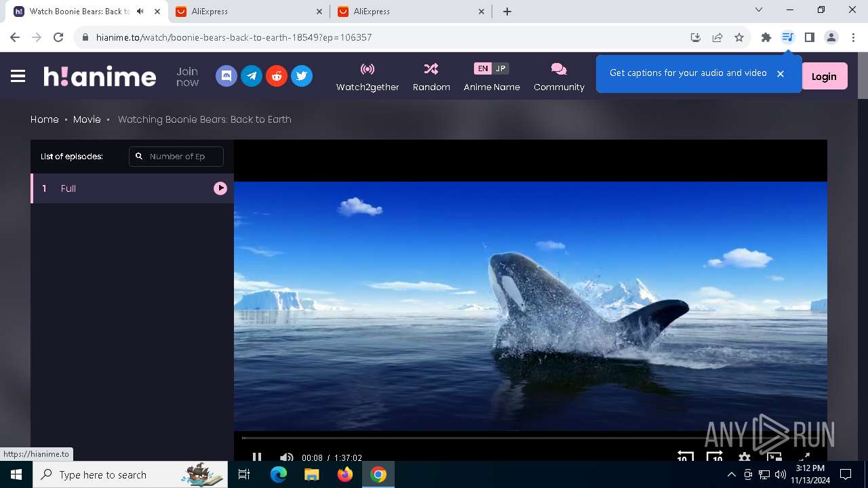868x488 pixels.
Task: Go to HiAnime logo homepage
Action: (x=100, y=76)
